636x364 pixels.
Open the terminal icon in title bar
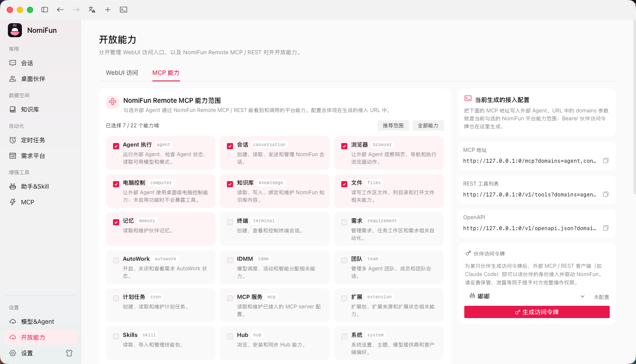click(124, 10)
